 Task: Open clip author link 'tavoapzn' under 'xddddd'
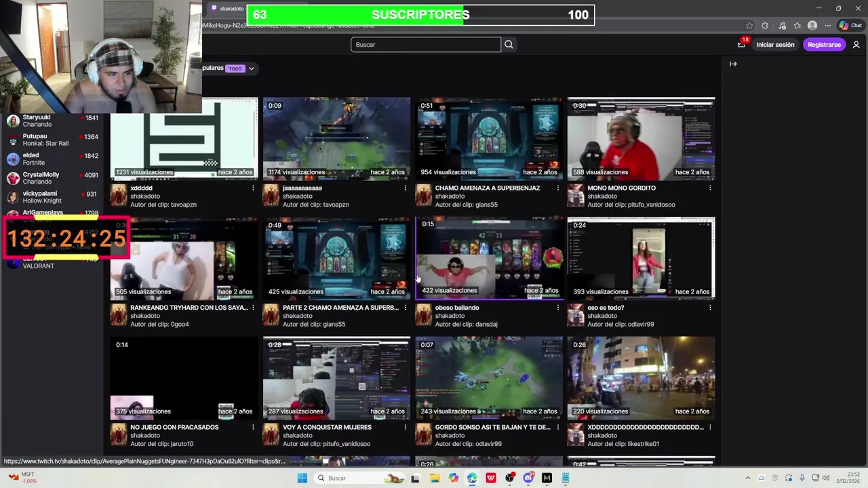pos(183,205)
